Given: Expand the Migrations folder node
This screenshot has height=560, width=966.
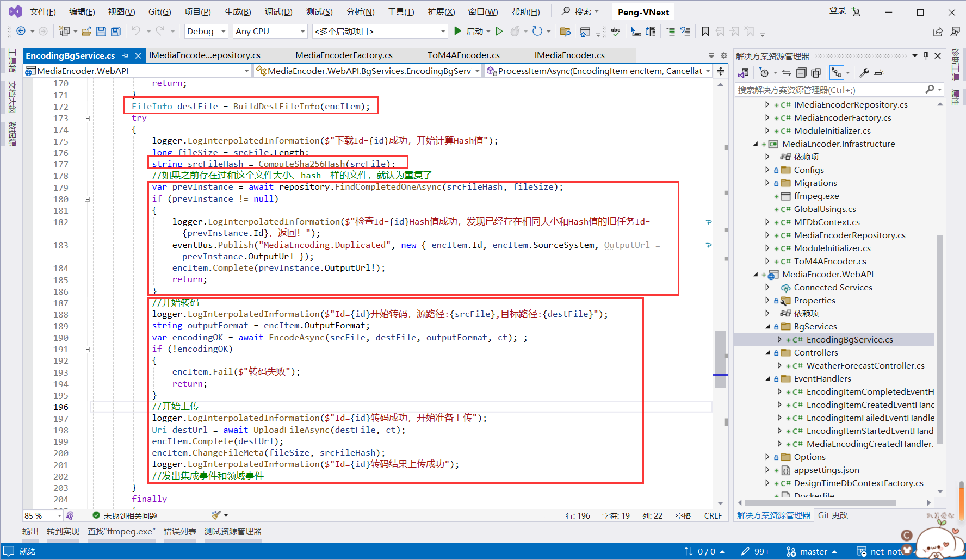Looking at the screenshot, I should [767, 183].
